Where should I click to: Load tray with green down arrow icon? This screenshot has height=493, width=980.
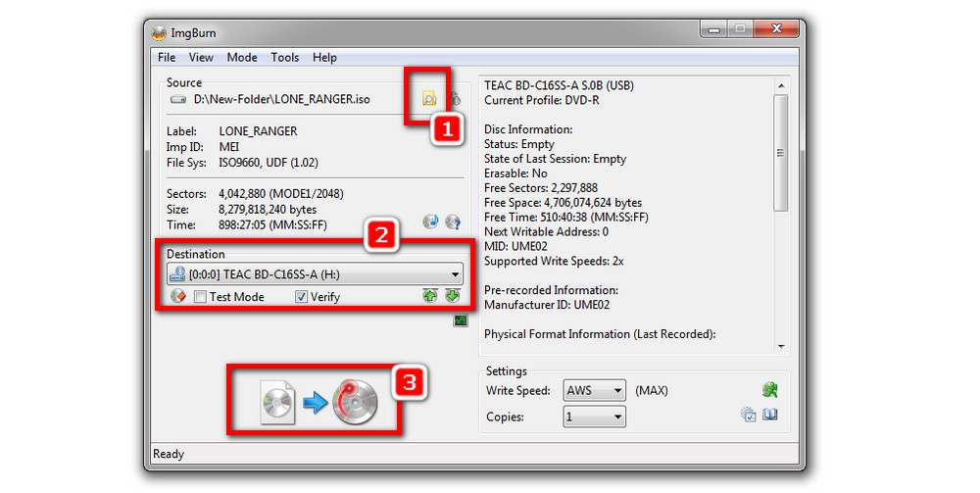(453, 296)
